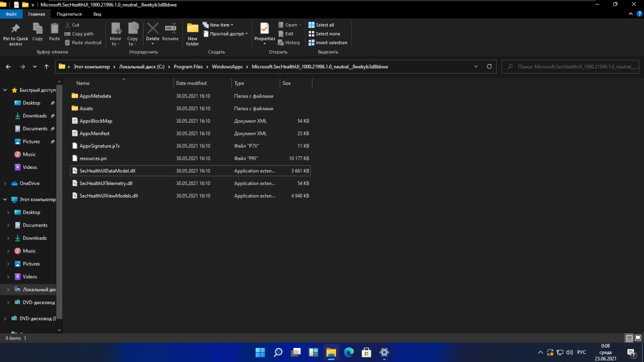
Task: Click the Paste ribbon icon
Action: pos(54,32)
